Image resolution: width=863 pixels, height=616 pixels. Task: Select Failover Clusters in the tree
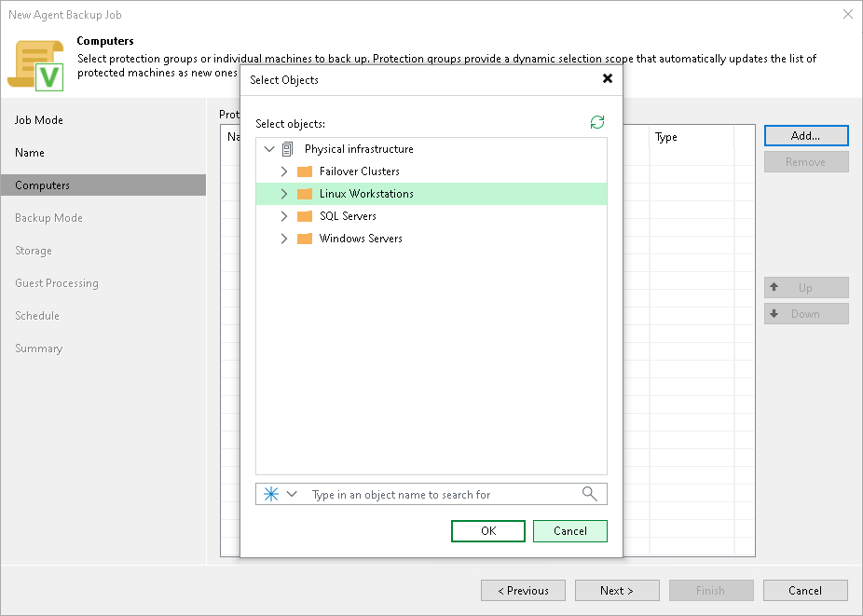click(360, 171)
